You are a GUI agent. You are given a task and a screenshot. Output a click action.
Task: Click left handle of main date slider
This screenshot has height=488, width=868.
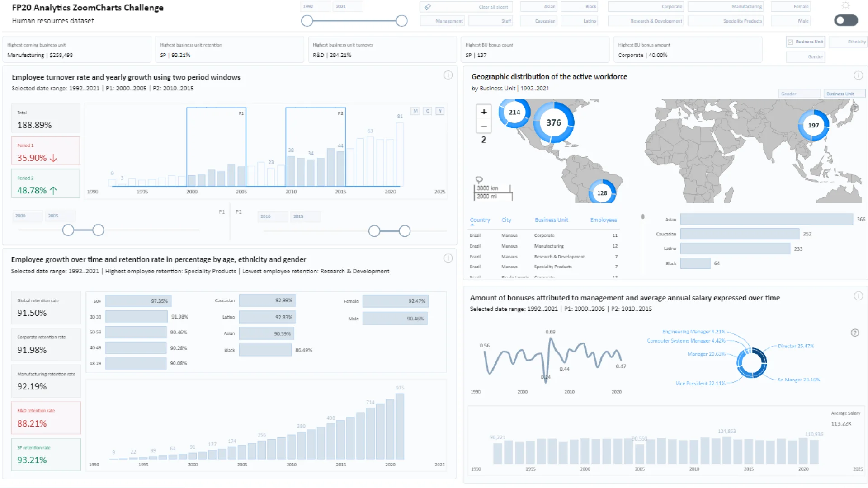click(307, 21)
